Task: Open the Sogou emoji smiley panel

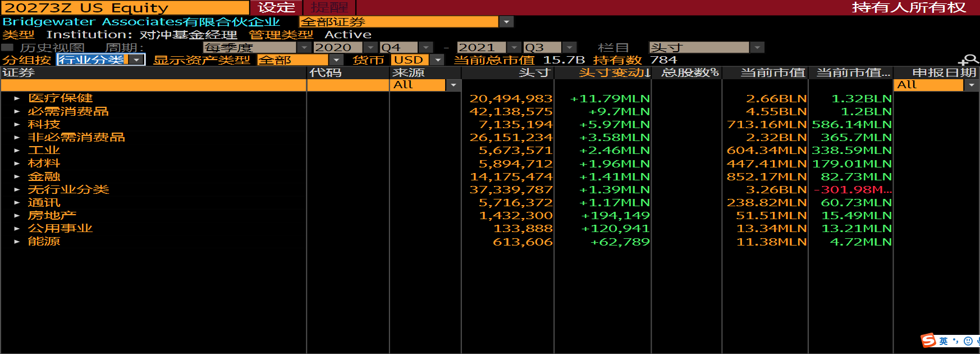Action: pyautogui.click(x=968, y=341)
